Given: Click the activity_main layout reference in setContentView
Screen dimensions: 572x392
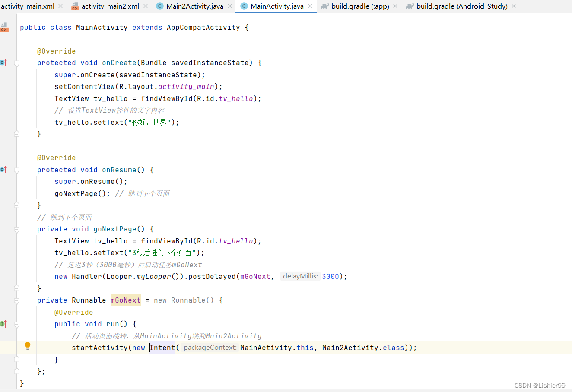Looking at the screenshot, I should (x=186, y=86).
